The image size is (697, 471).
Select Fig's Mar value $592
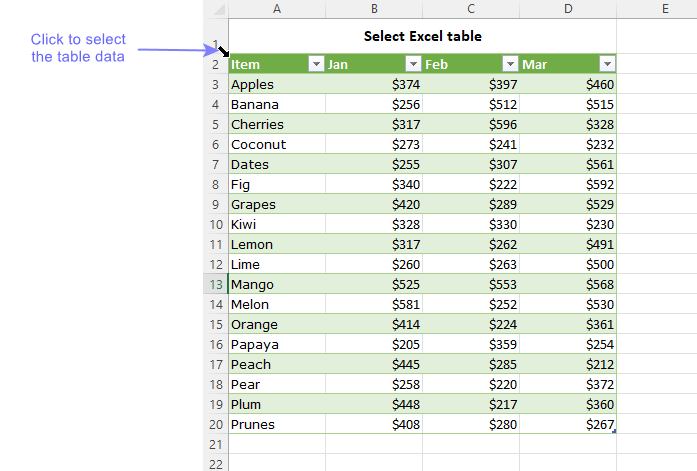coord(568,185)
